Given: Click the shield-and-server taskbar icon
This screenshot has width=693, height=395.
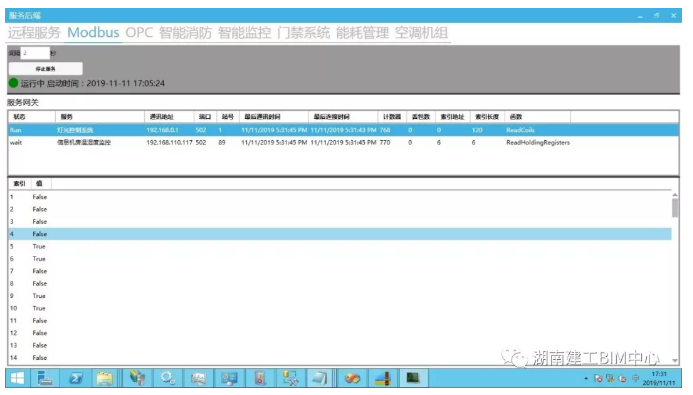Looking at the screenshot, I should tap(137, 378).
